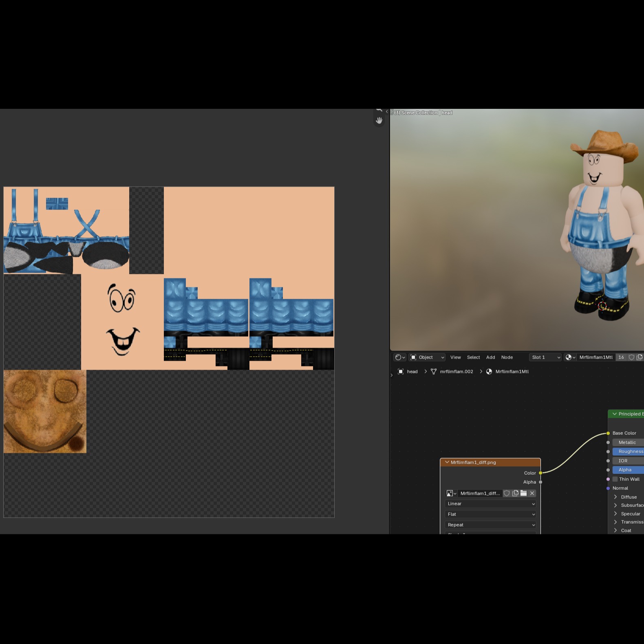This screenshot has width=644, height=644.
Task: Click the head object breadcrumb icon
Action: (401, 372)
